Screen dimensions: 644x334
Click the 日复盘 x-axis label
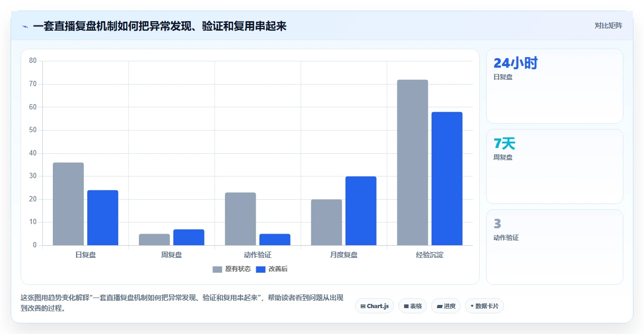[86, 255]
